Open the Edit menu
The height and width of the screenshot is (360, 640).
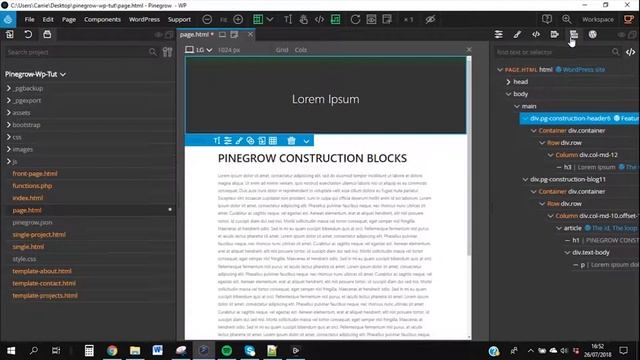pyautogui.click(x=48, y=19)
